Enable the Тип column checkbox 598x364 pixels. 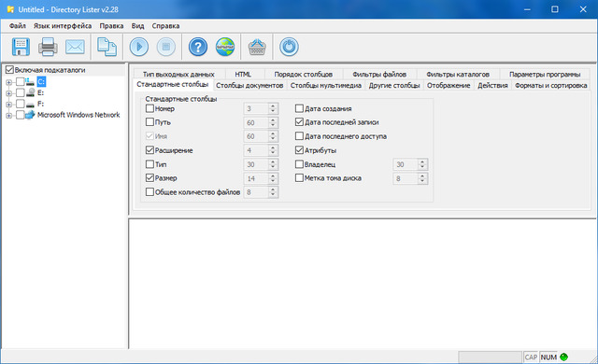(149, 164)
